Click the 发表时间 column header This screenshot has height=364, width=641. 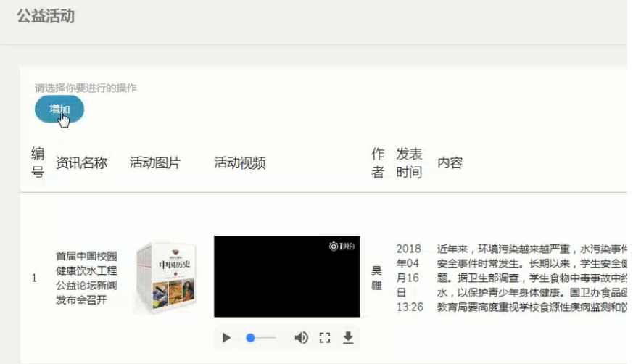point(409,162)
